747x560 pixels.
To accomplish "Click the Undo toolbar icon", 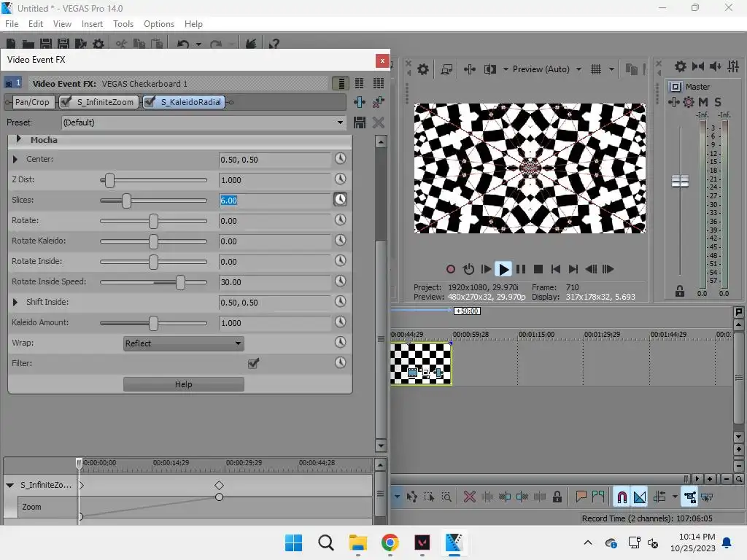I will click(x=183, y=44).
